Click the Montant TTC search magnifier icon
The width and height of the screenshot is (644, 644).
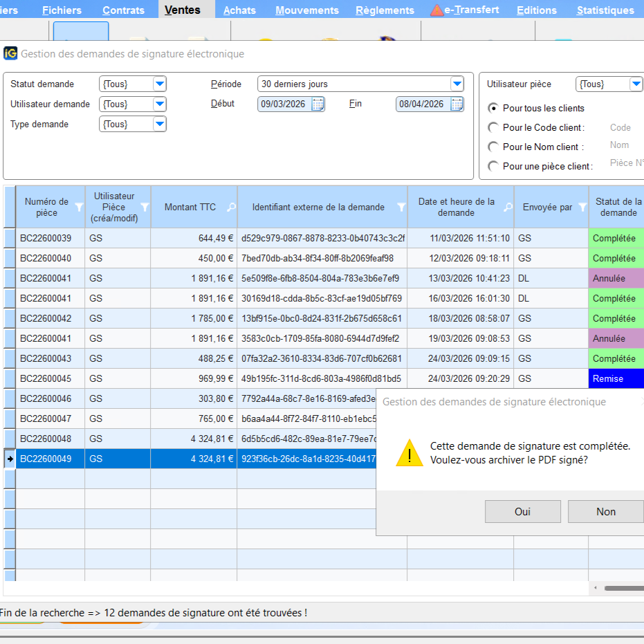click(x=231, y=207)
